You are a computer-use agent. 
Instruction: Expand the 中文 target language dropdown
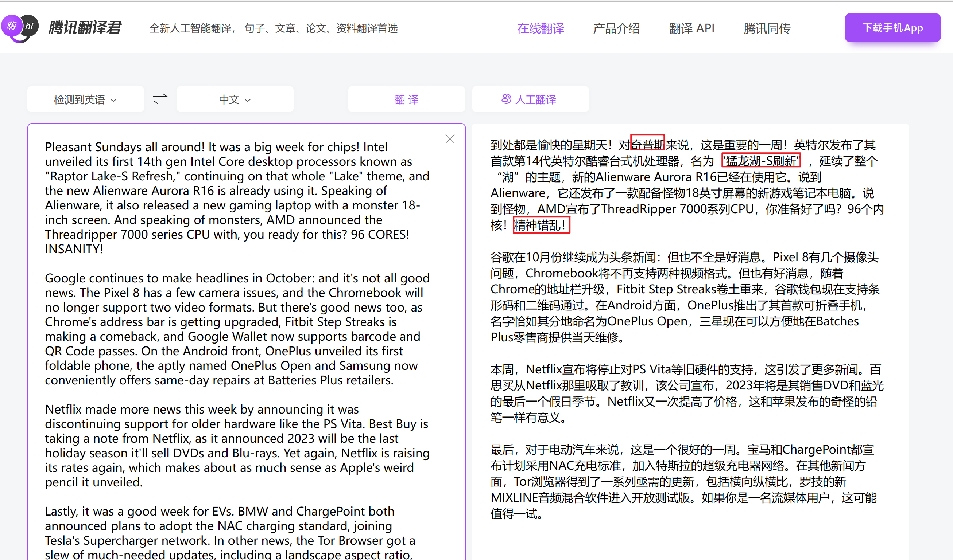[235, 99]
